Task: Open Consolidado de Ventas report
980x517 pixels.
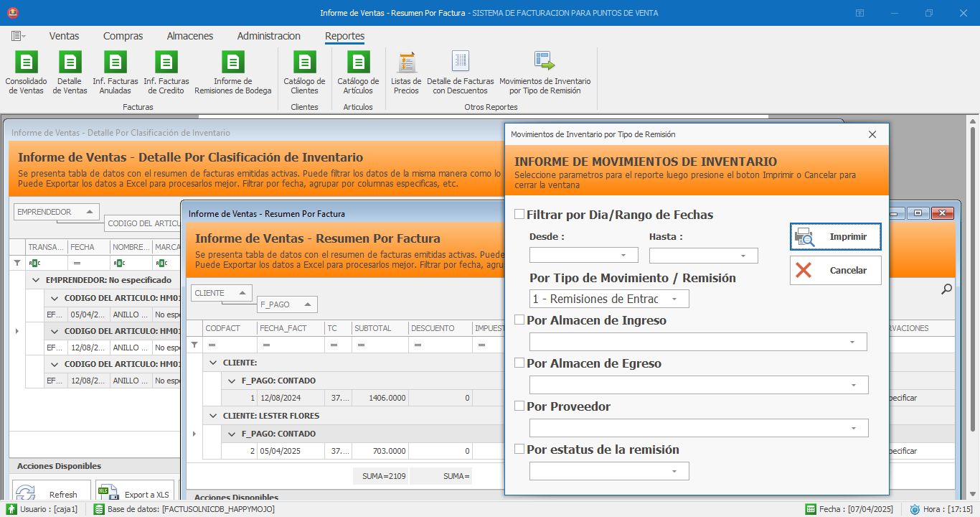Action: point(26,73)
